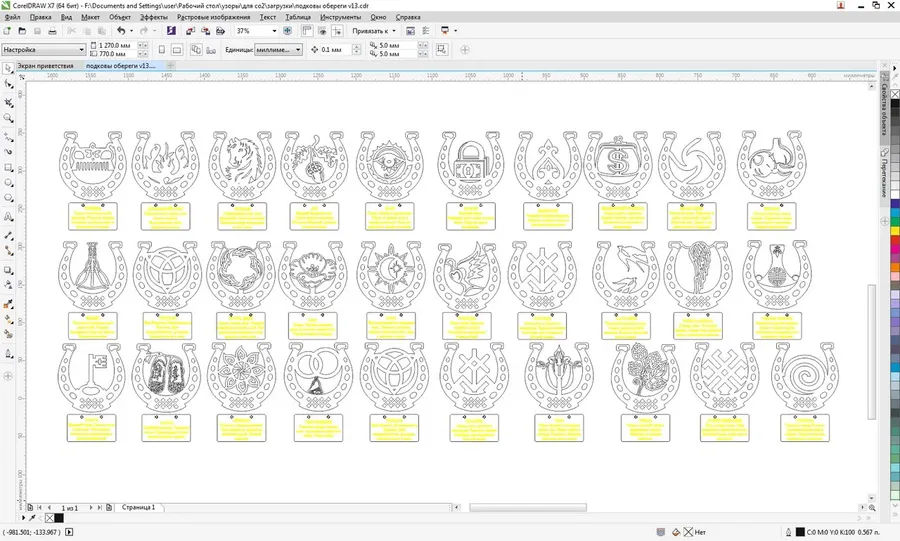This screenshot has height=541, width=900.
Task: Select the Outline Pen tool
Action: tap(8, 353)
